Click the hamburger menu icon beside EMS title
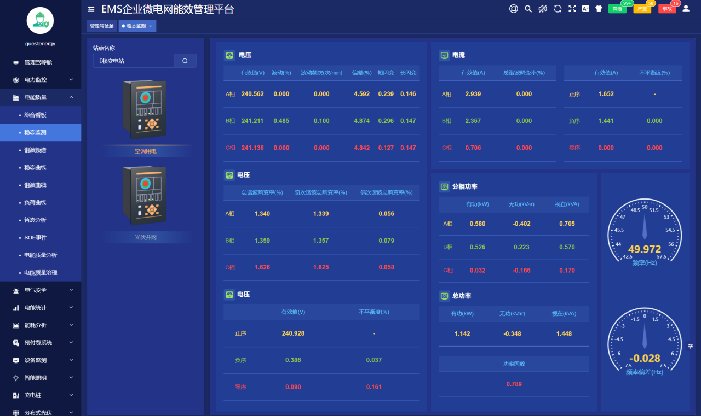The width and height of the screenshot is (701, 417). coord(92,9)
